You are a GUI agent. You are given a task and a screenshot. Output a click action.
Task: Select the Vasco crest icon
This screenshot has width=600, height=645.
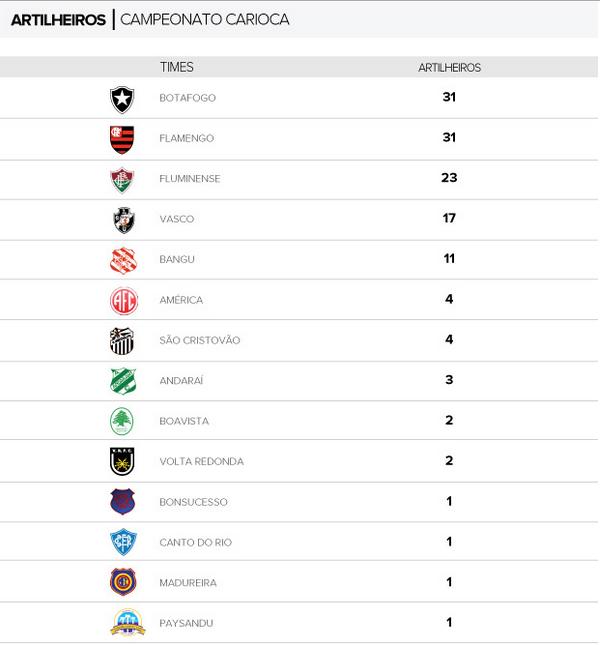(x=122, y=219)
